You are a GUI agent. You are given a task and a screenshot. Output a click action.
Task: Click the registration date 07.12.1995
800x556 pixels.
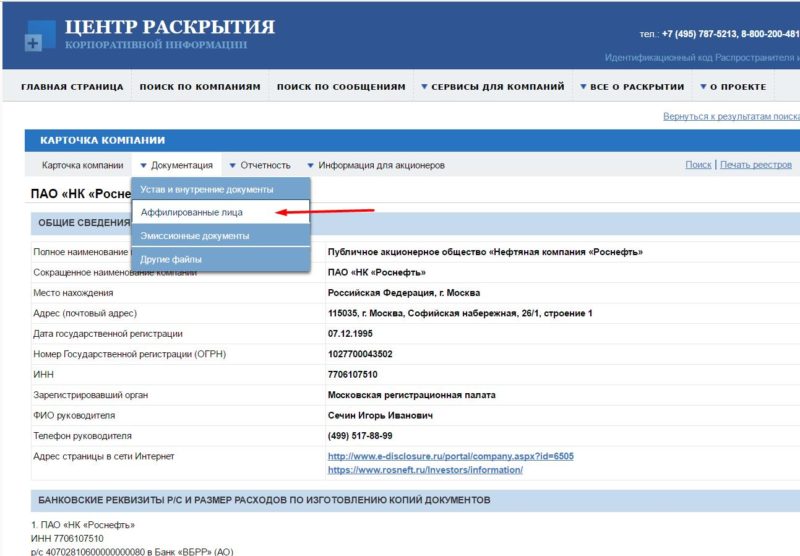[350, 334]
